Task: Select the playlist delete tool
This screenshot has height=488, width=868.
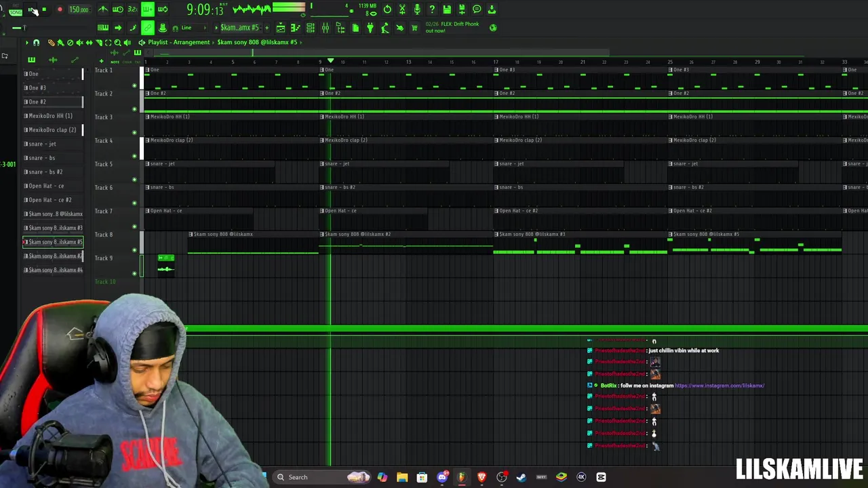Action: [70, 43]
